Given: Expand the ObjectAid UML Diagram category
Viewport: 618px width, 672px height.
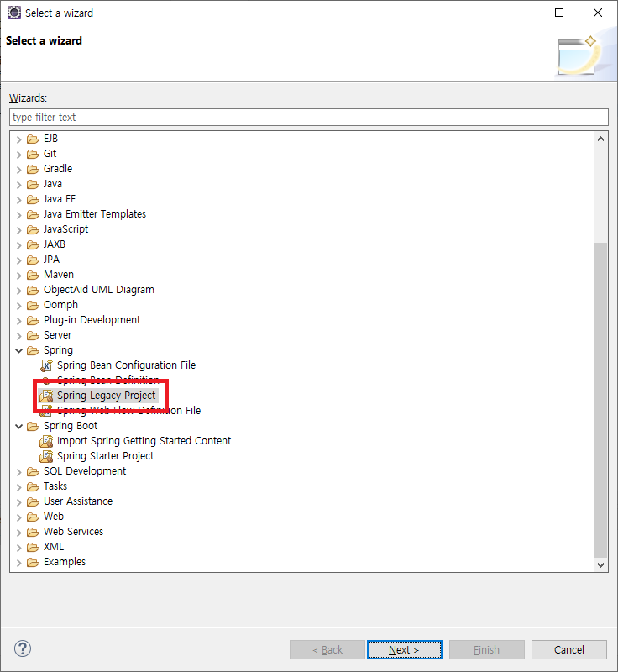Looking at the screenshot, I should click(18, 290).
